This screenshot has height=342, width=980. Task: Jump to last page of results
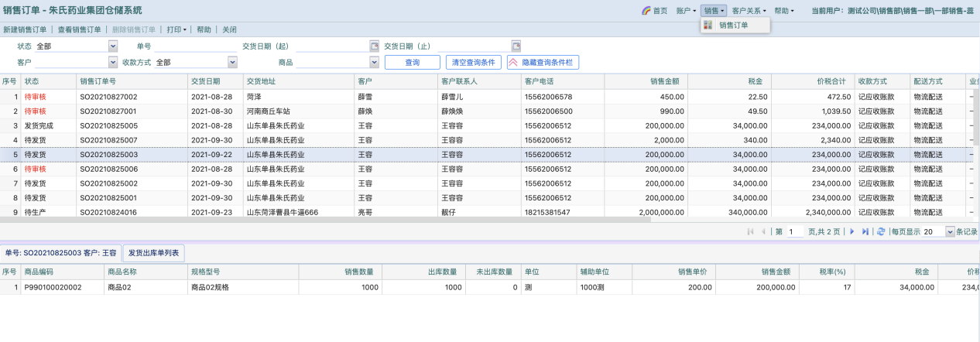coord(865,231)
